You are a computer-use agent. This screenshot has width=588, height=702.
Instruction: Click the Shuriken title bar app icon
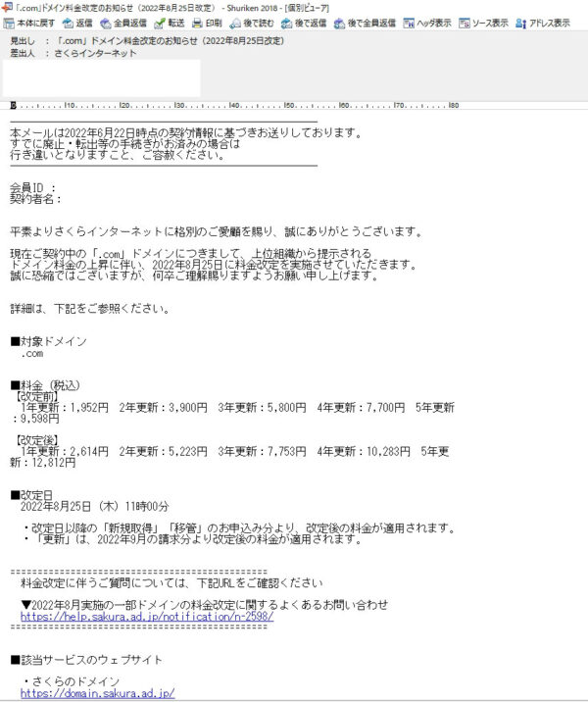coord(7,8)
